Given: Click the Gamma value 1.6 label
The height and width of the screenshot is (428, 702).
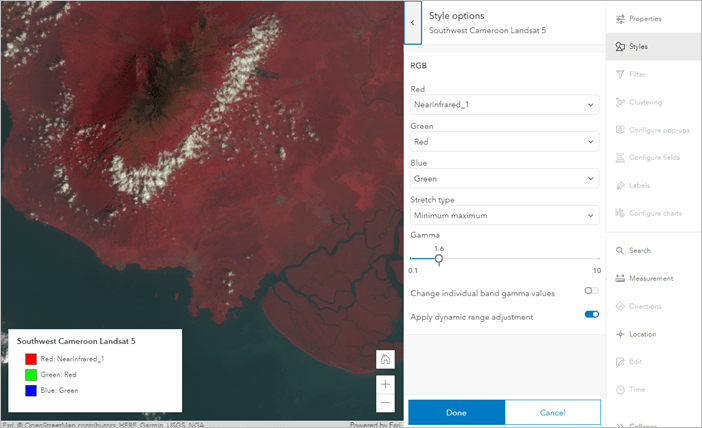Looking at the screenshot, I should coord(439,248).
